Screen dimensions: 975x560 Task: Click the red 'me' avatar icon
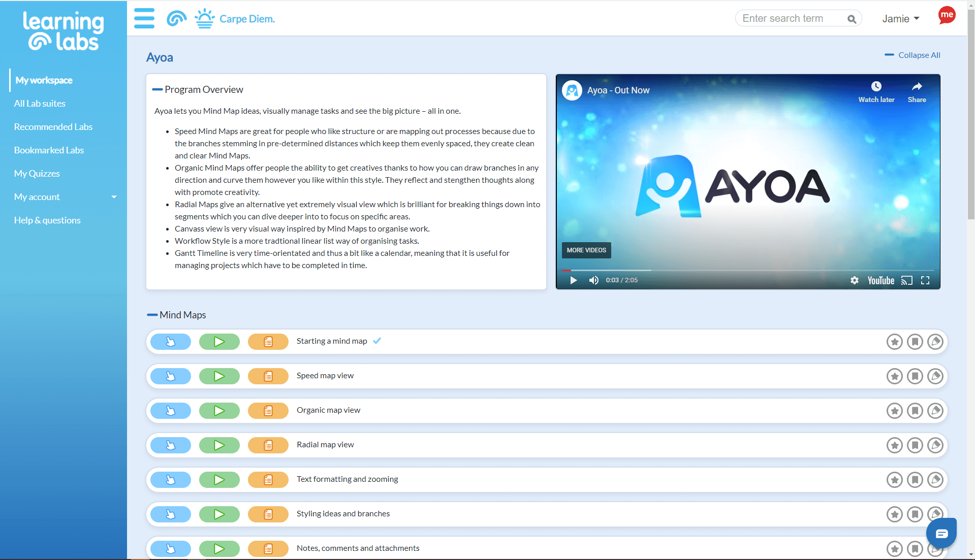click(947, 15)
